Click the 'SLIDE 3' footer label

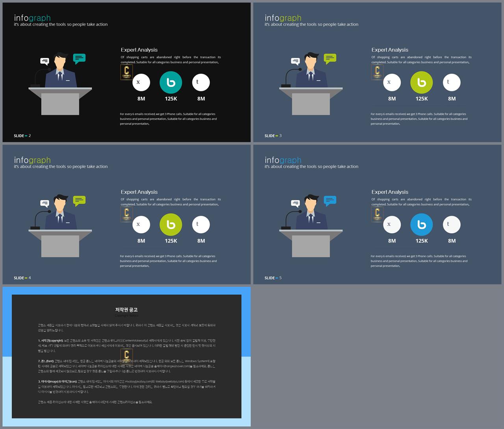(273, 136)
